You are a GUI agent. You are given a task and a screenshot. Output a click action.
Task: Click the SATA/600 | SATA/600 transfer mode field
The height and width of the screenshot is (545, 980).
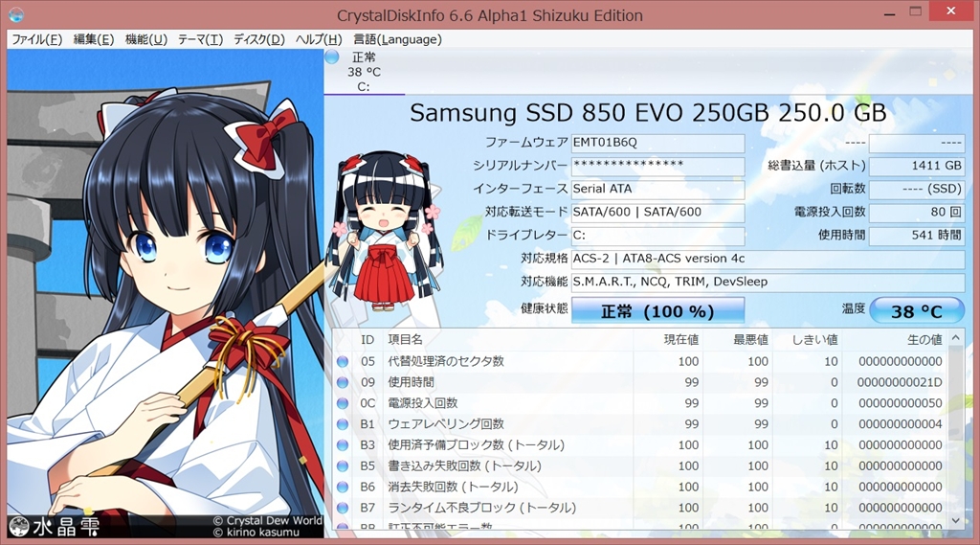[x=657, y=212]
